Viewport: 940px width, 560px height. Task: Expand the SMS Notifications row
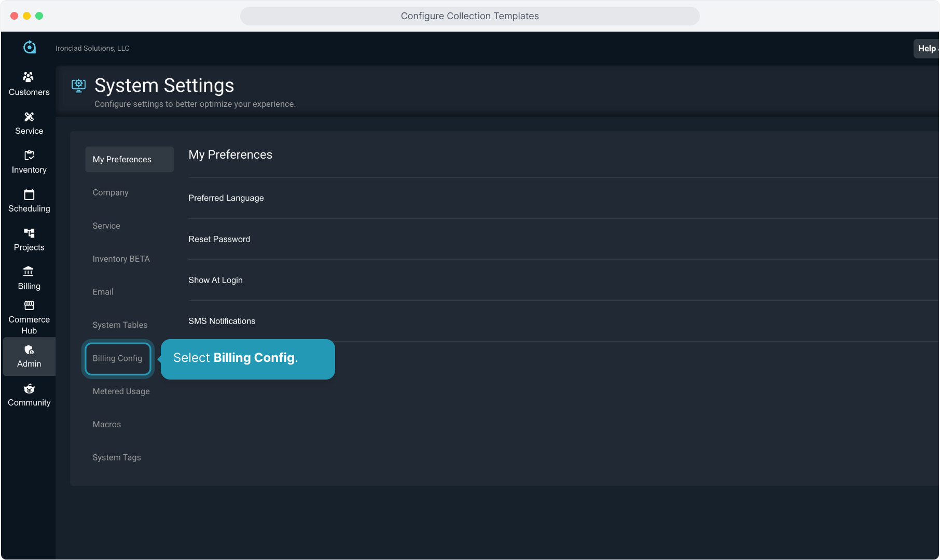point(222,321)
